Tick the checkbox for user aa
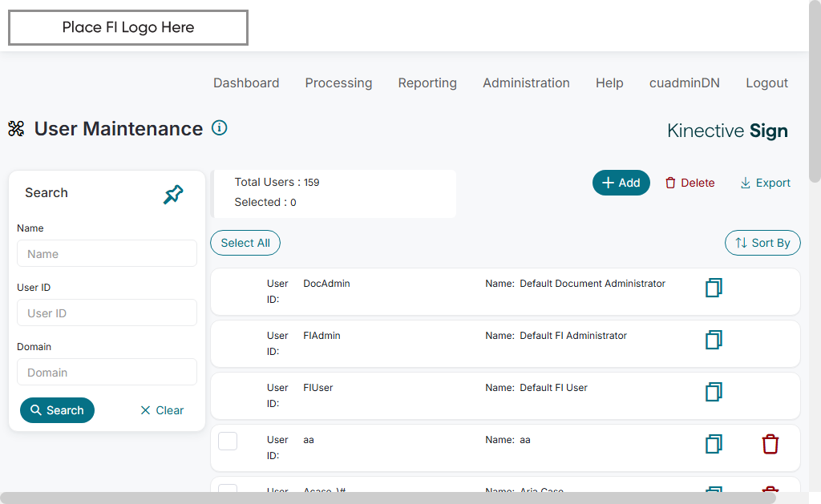The width and height of the screenshot is (821, 504). pos(228,441)
